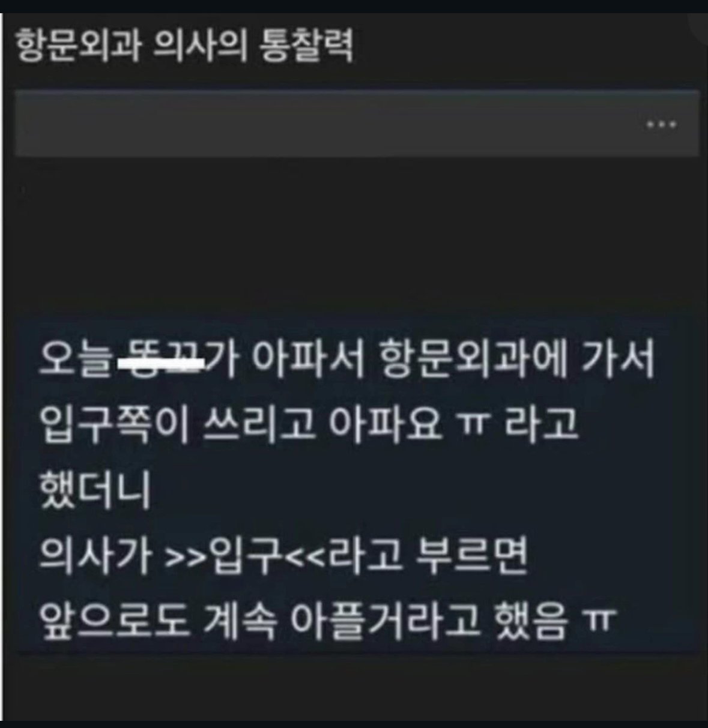Click the word 통찰력 in the title

[306, 47]
